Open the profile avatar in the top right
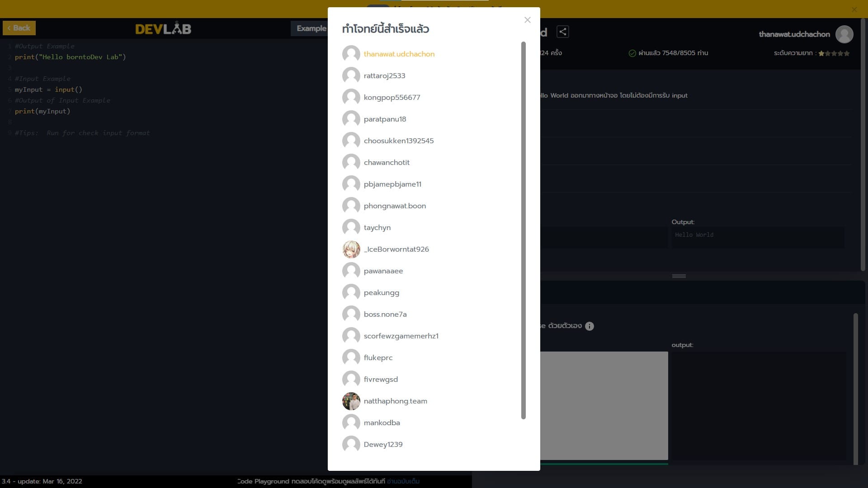Image resolution: width=868 pixels, height=488 pixels. point(844,34)
